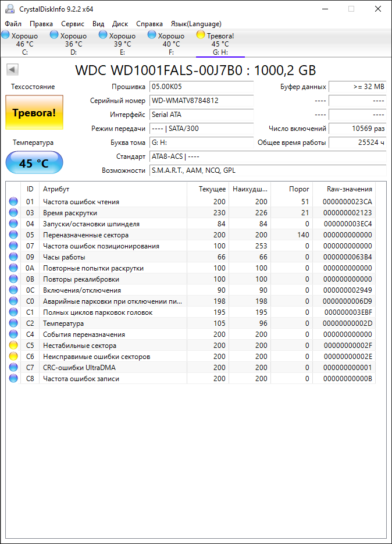Open the Язык(Language) menu
This screenshot has height=544, width=392.
196,24
